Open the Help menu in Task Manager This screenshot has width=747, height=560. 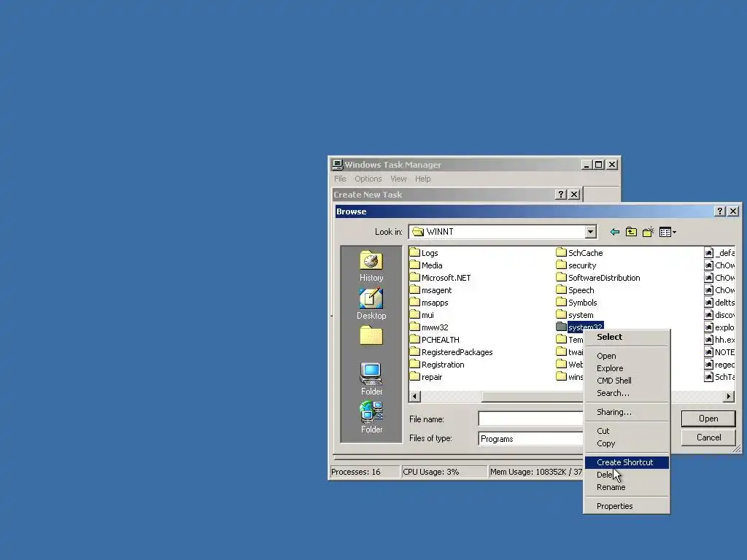tap(422, 179)
